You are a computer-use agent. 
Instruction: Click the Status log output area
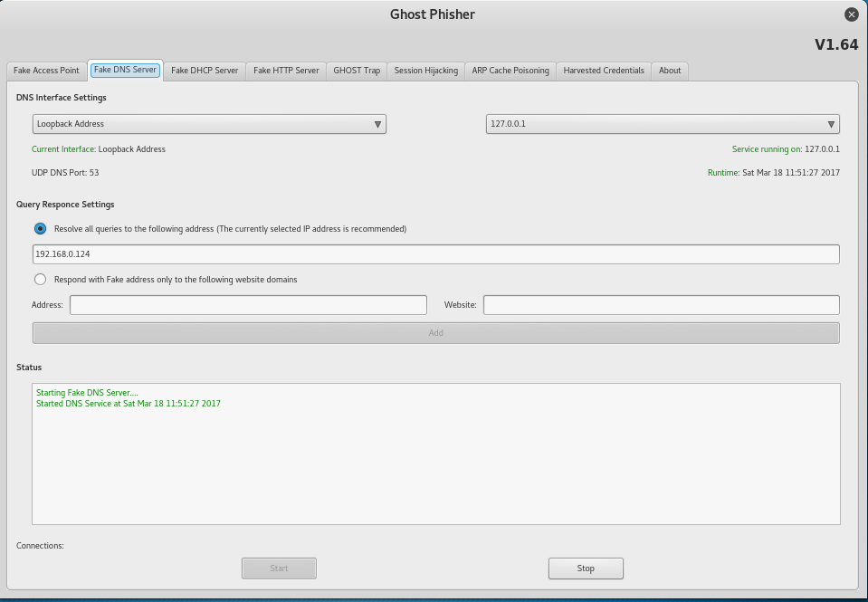[436, 454]
